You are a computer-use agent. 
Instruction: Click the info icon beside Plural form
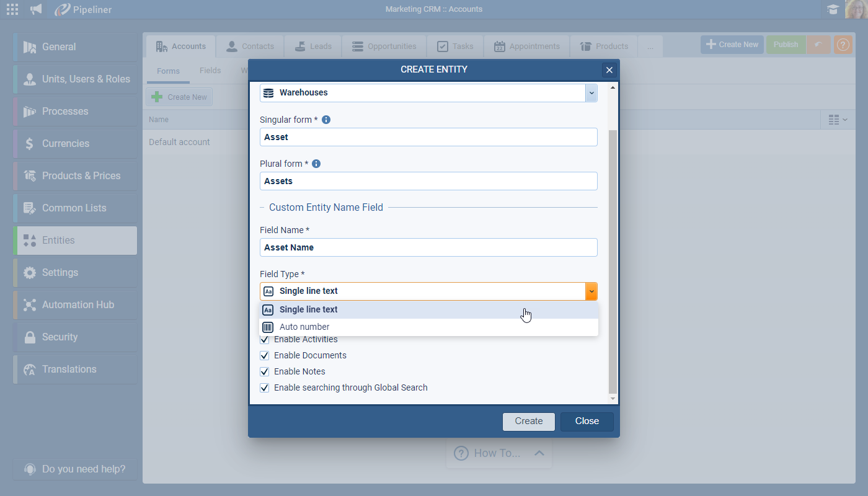click(316, 164)
